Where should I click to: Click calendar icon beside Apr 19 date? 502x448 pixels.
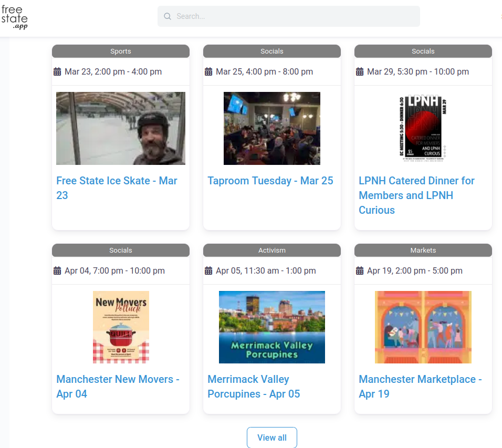pyautogui.click(x=360, y=270)
